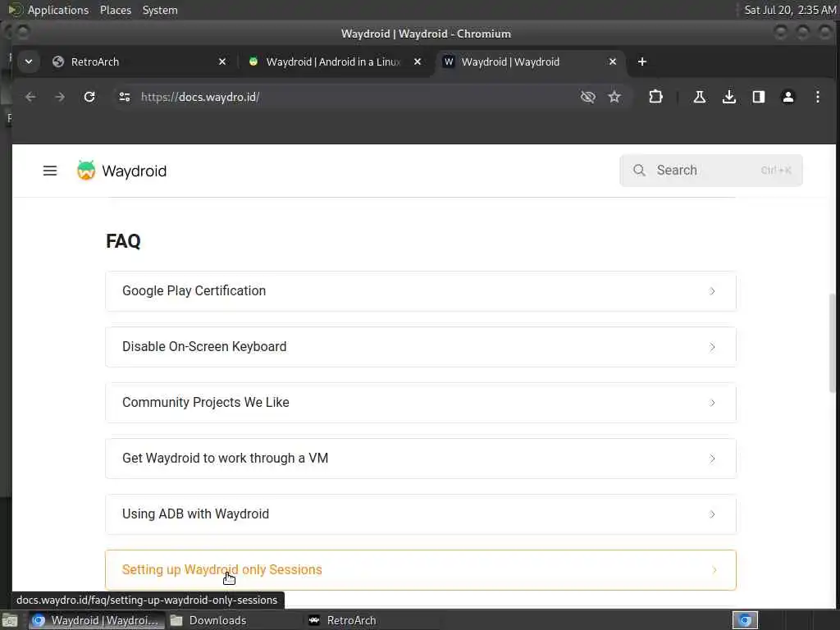Image resolution: width=840 pixels, height=630 pixels.
Task: Reload the docs.waydro.id page
Action: click(89, 97)
